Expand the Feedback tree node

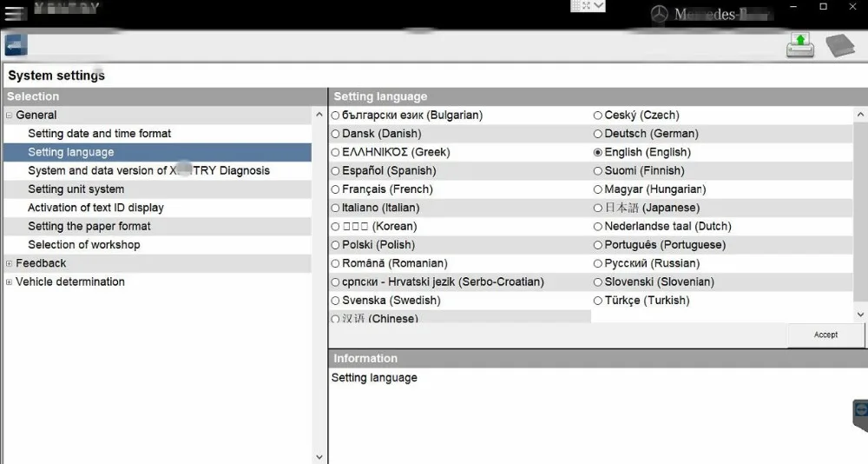[9, 263]
